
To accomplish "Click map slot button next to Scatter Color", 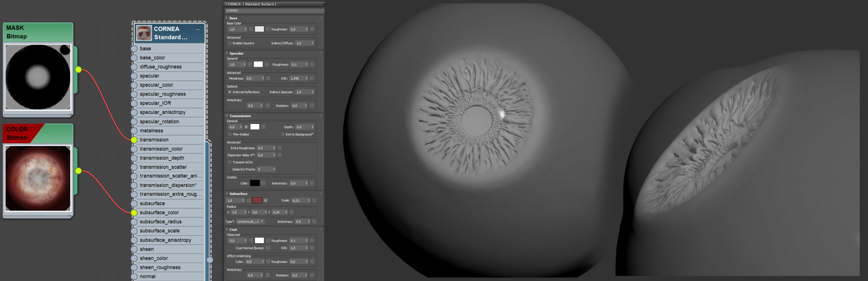I will (263, 183).
